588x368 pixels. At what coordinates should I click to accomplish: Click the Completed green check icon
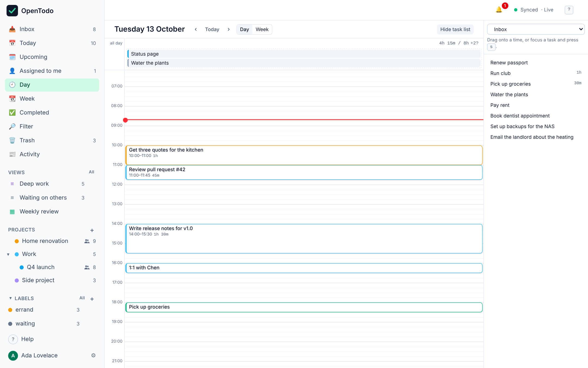(12, 113)
